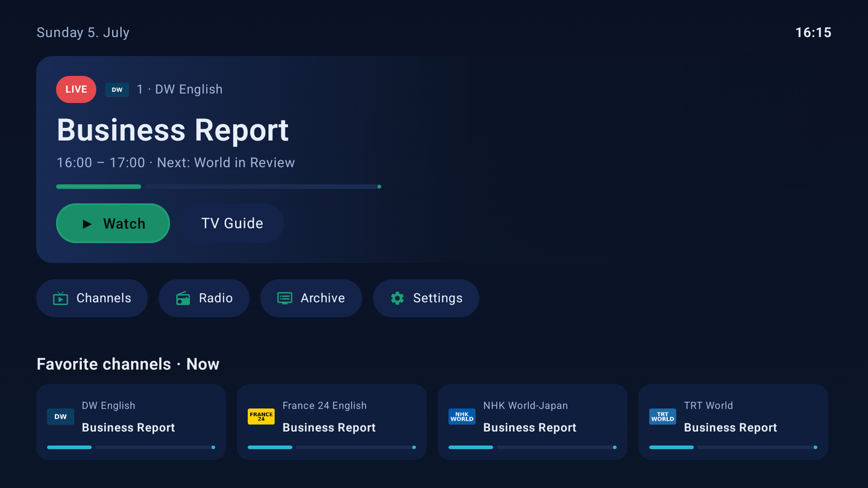Image resolution: width=868 pixels, height=488 pixels.
Task: Click the NHK World-Japan card progress bar
Action: [x=532, y=448]
